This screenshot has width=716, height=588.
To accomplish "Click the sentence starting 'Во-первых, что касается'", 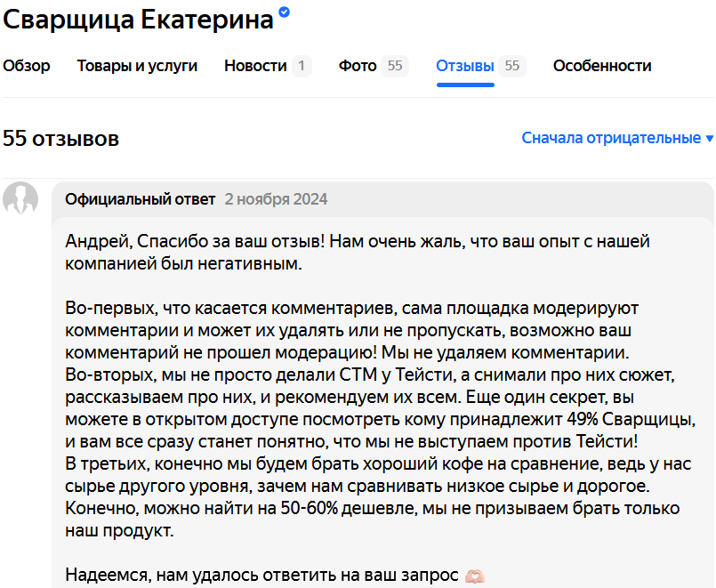I will (351, 331).
